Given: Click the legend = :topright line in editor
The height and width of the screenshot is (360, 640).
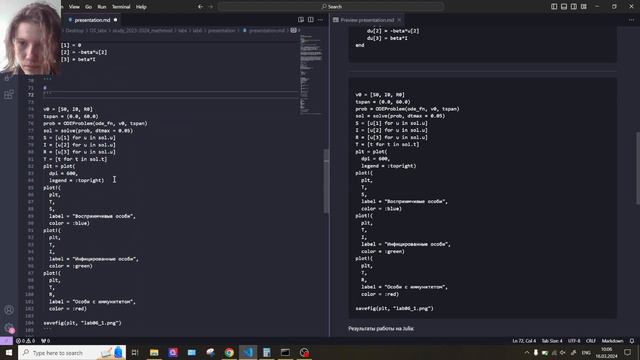Looking at the screenshot, I should tap(76, 180).
